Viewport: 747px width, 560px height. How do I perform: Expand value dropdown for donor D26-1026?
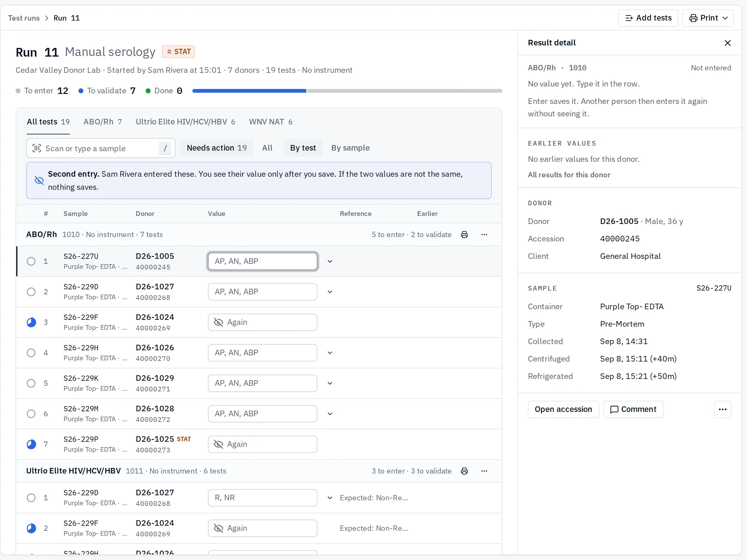point(330,353)
